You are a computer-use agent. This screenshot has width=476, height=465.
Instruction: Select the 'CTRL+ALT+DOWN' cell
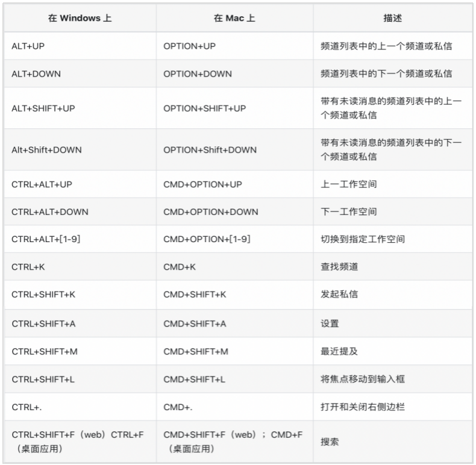coord(80,211)
